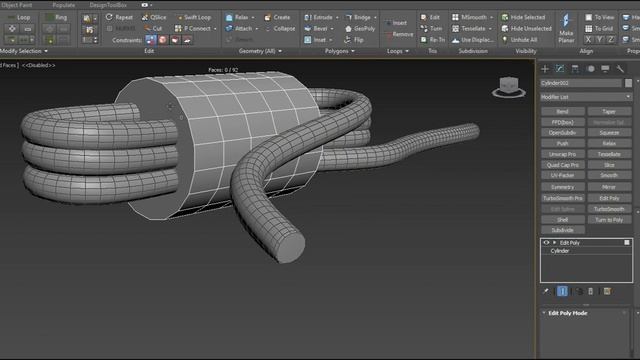Screen dimensions: 640x360
Task: Open the Motion command panel tab
Action: tap(590, 69)
